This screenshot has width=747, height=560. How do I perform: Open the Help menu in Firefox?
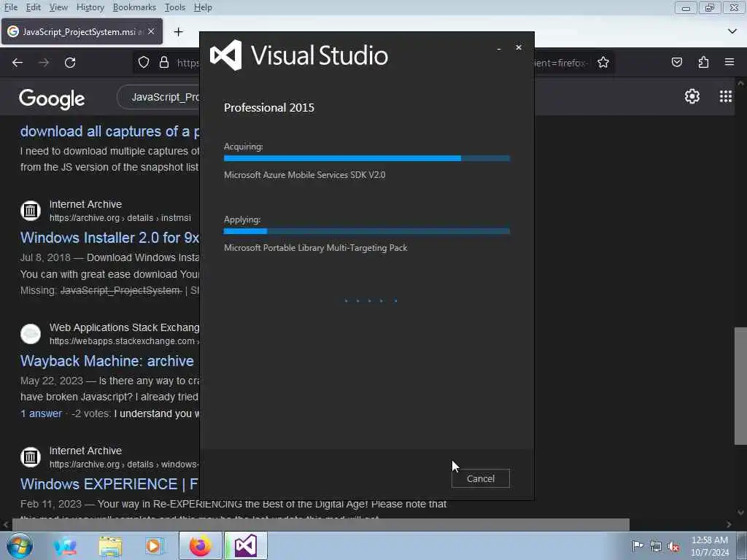[x=203, y=7]
